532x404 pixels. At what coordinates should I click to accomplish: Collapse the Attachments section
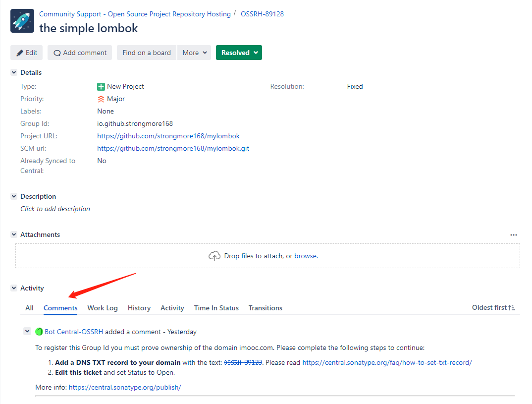click(14, 234)
